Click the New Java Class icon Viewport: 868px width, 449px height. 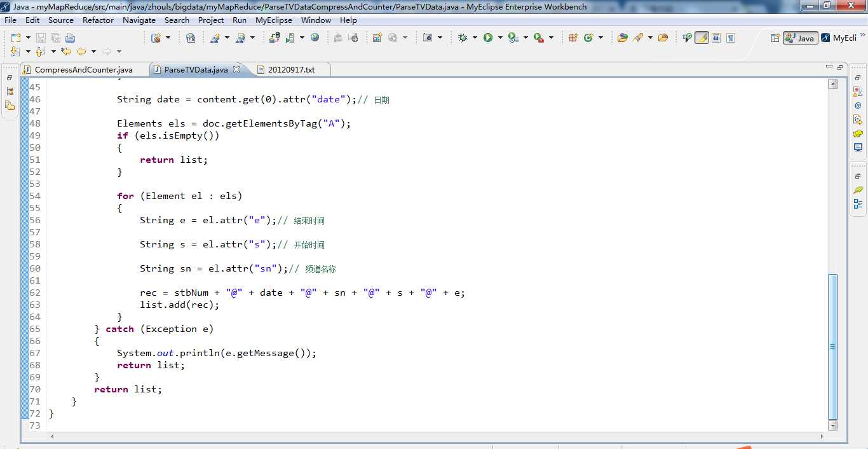[x=588, y=38]
